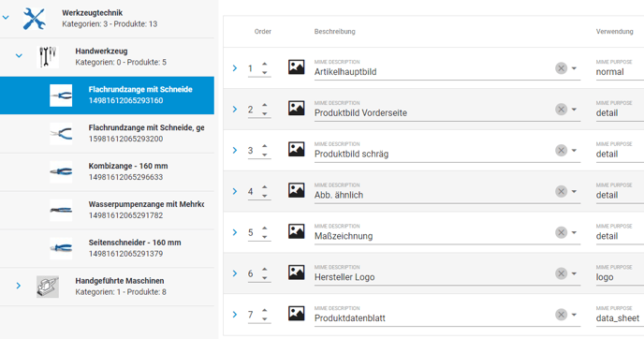Click the image icon for Produktbild Vorderseite
The width and height of the screenshot is (644, 339).
coord(296,108)
